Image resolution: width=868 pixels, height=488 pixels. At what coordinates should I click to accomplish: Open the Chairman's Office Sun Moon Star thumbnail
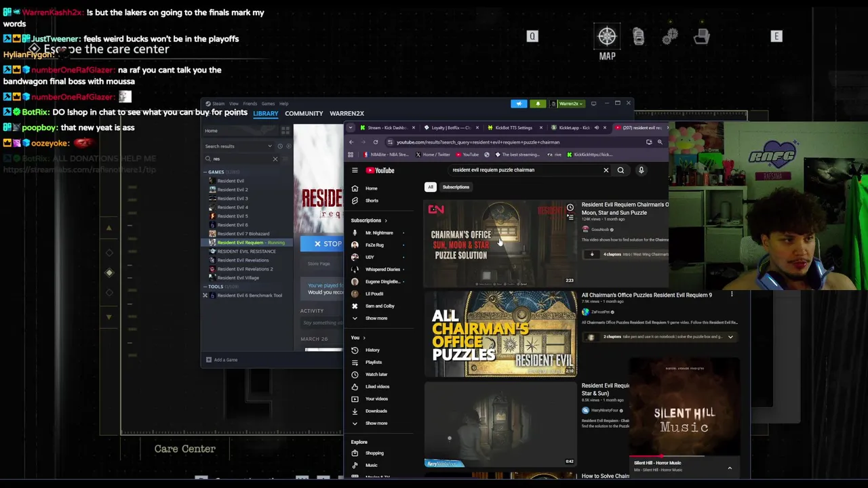pos(500,243)
